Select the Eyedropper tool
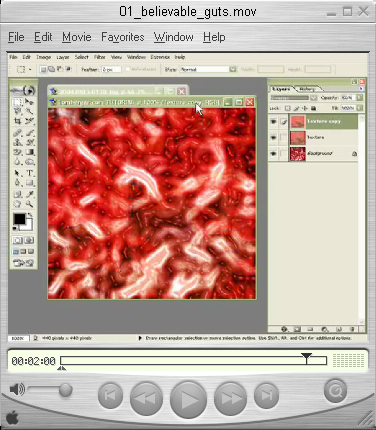Viewport: 376px width, 430px height. pyautogui.click(x=29, y=194)
